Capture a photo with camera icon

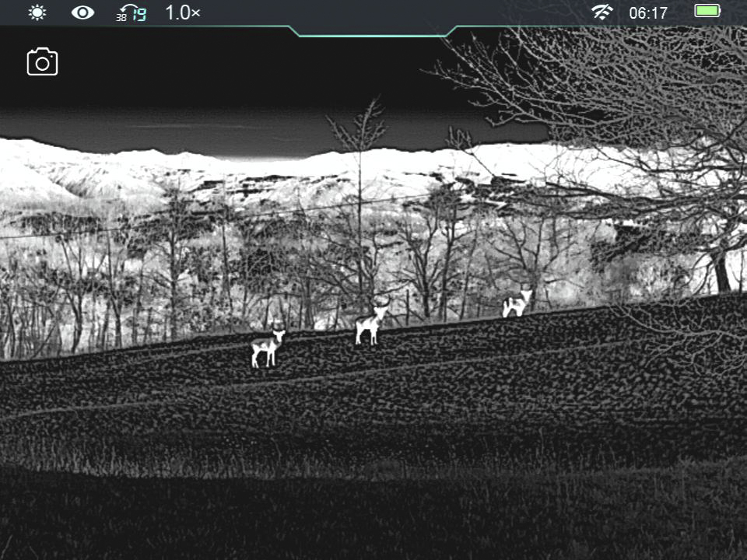43,62
